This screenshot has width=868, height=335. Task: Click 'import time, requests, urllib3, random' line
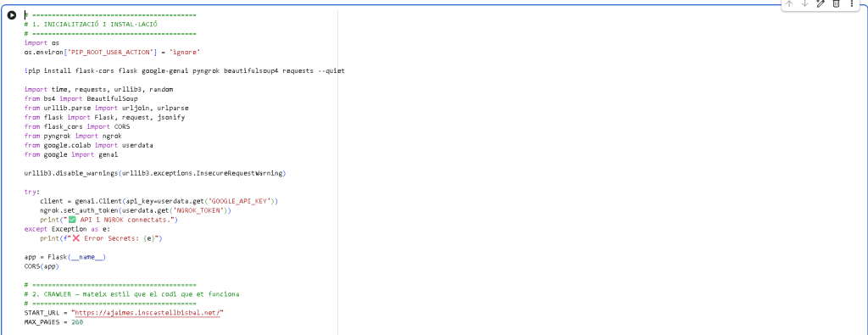pyautogui.click(x=98, y=89)
